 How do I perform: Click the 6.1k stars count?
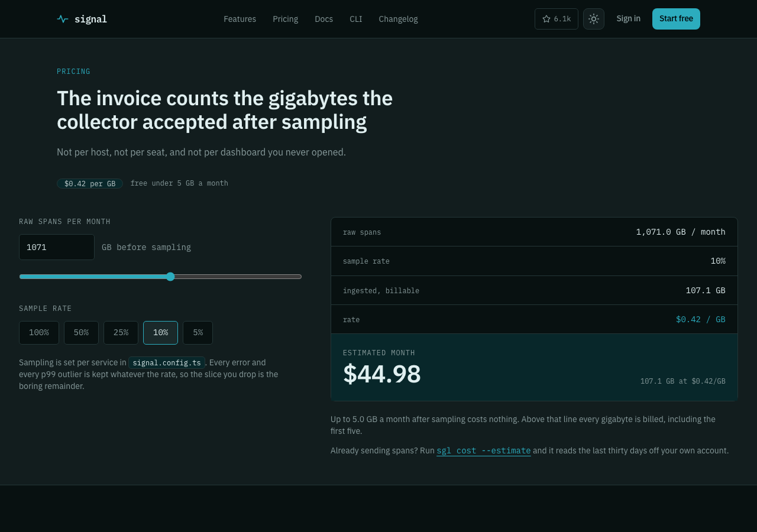(x=562, y=19)
